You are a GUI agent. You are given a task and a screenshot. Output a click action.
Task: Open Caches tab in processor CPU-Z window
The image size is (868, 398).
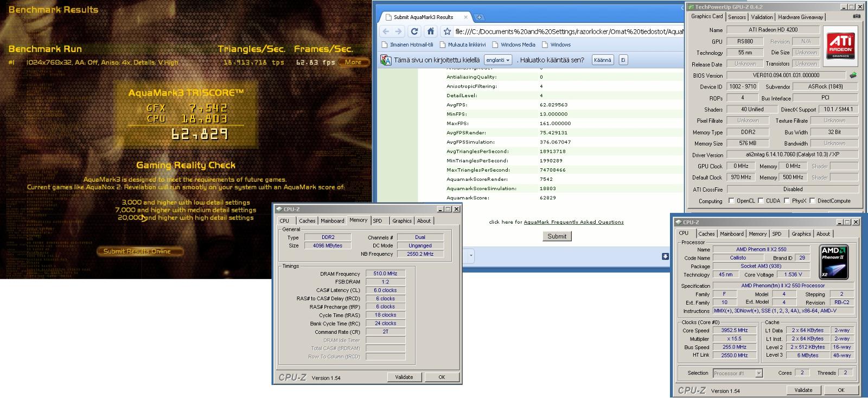(x=706, y=233)
